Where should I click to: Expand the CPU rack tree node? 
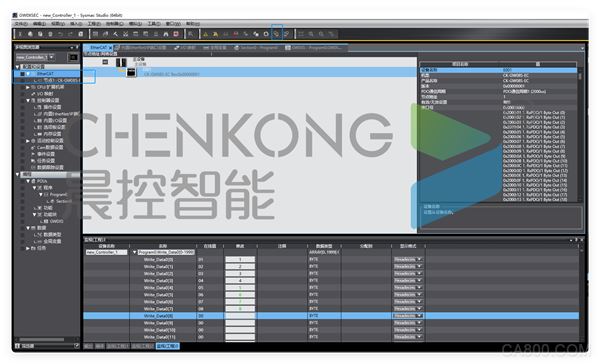point(28,87)
